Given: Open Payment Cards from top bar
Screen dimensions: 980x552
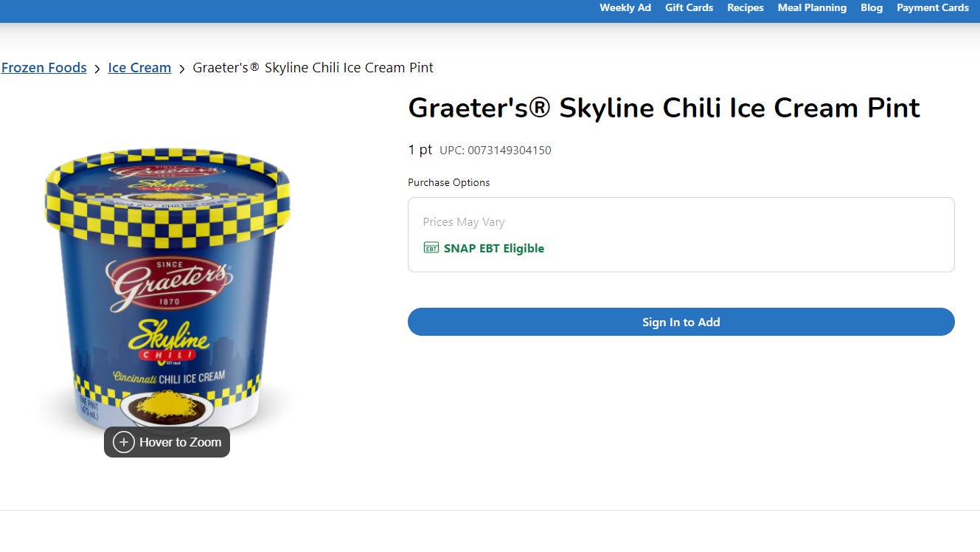Looking at the screenshot, I should [x=933, y=7].
